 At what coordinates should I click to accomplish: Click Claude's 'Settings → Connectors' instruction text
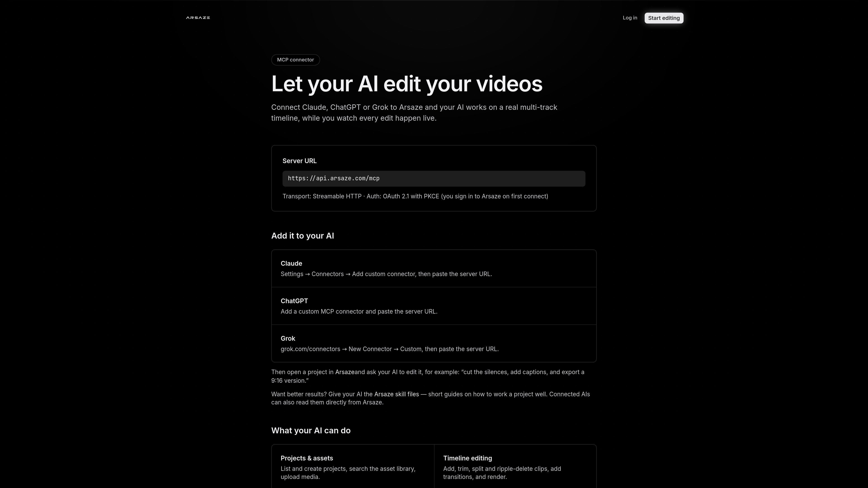coord(386,274)
